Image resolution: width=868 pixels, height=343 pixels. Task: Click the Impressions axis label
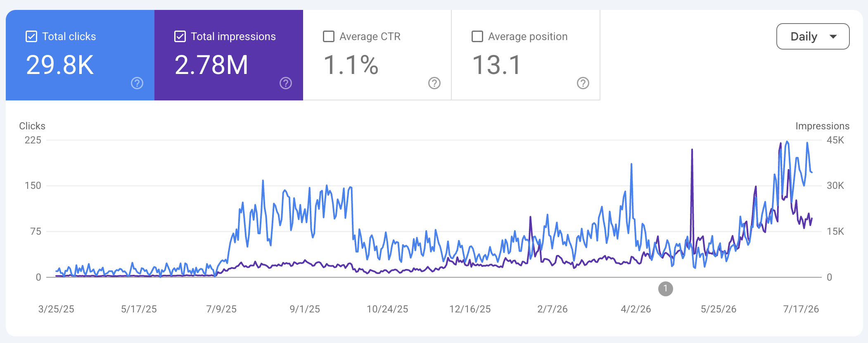pos(823,126)
